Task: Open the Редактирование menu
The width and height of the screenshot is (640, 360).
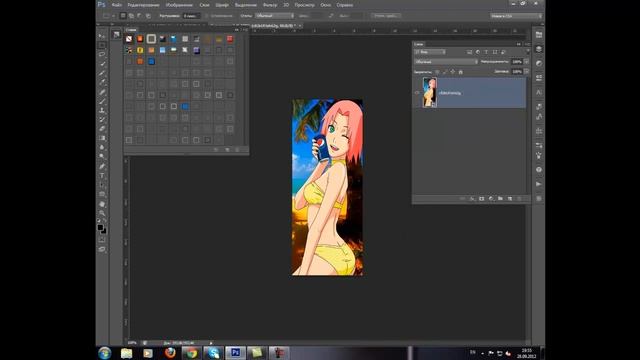Action: (143, 5)
